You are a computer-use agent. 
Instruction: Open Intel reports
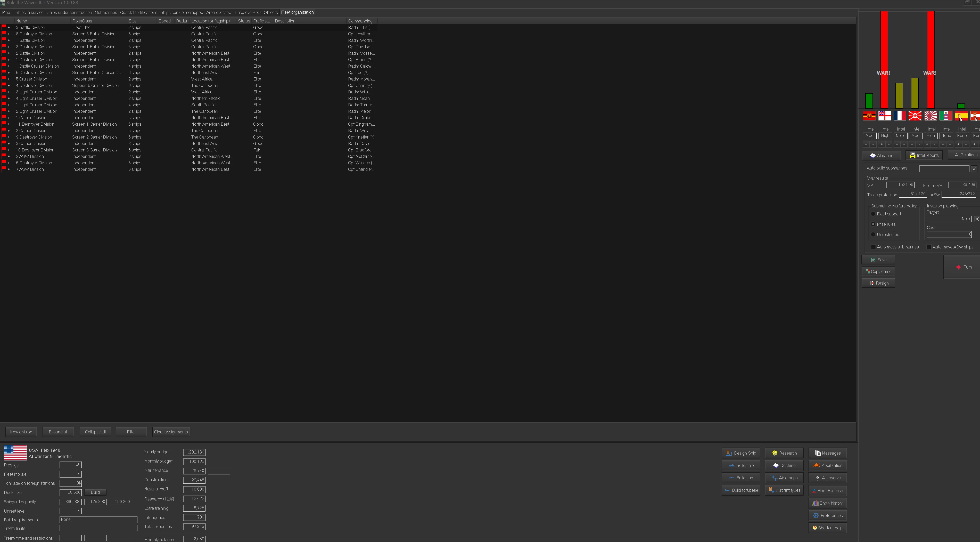tap(924, 155)
